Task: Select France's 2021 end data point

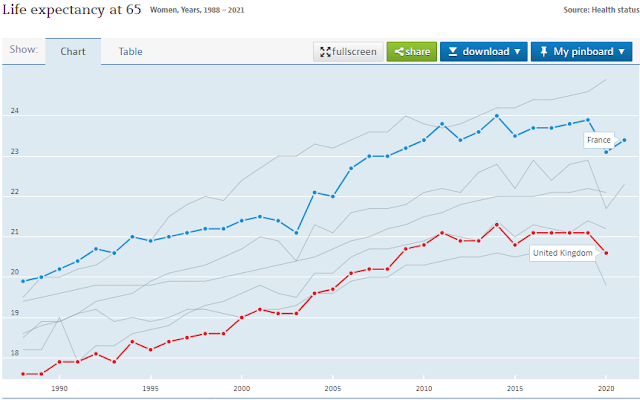Action: coord(624,140)
